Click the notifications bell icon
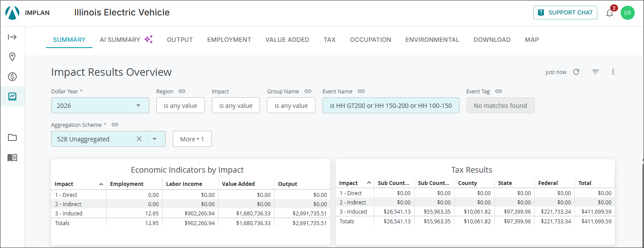Viewport: 644px width, 248px height. (x=610, y=13)
